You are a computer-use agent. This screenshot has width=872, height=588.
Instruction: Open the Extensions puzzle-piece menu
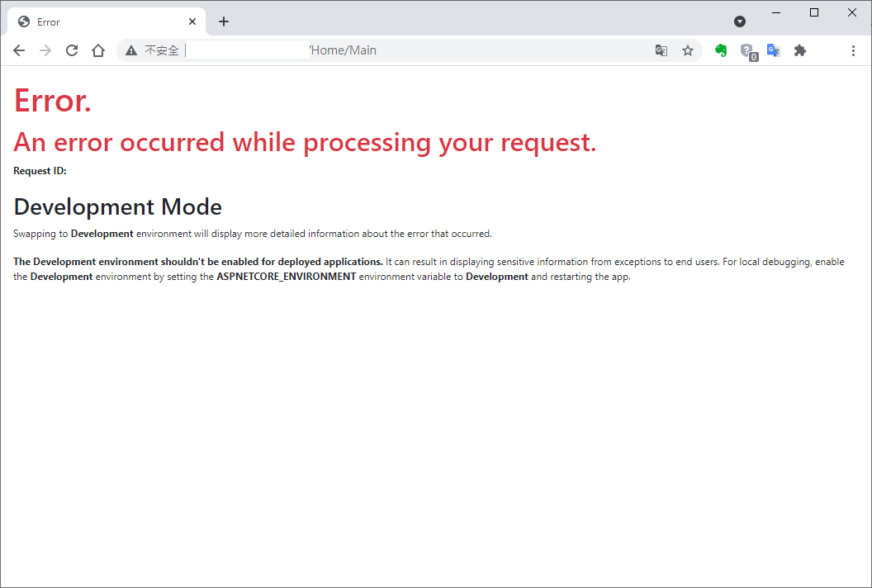(799, 50)
